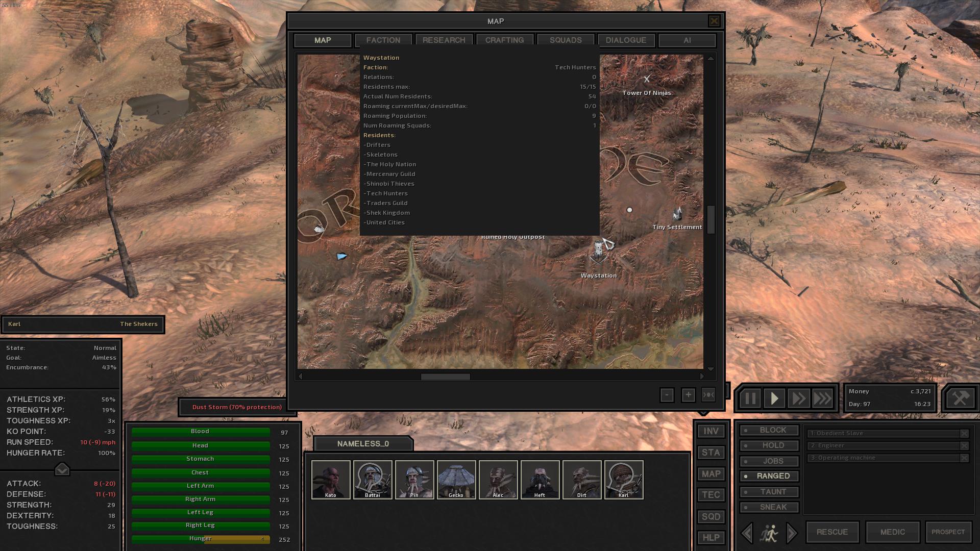Open squad panel with SQD button
This screenshot has height=551, width=980.
click(x=711, y=516)
